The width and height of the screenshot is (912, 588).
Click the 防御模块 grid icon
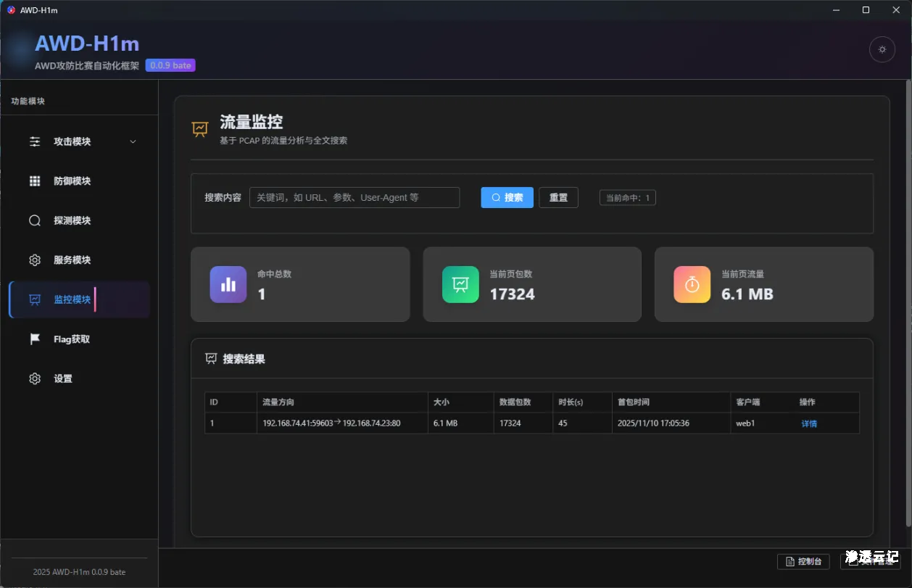coord(34,181)
